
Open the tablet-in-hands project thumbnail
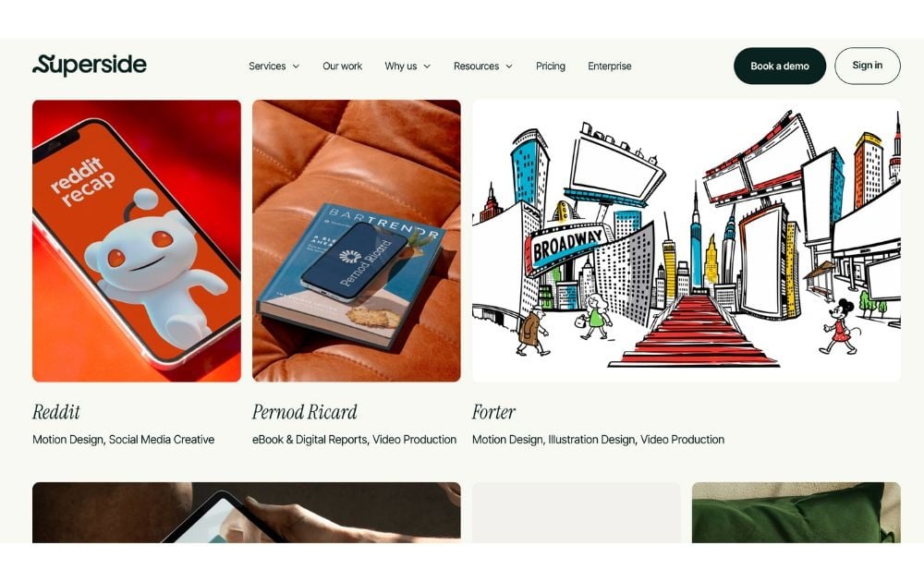pos(247,513)
